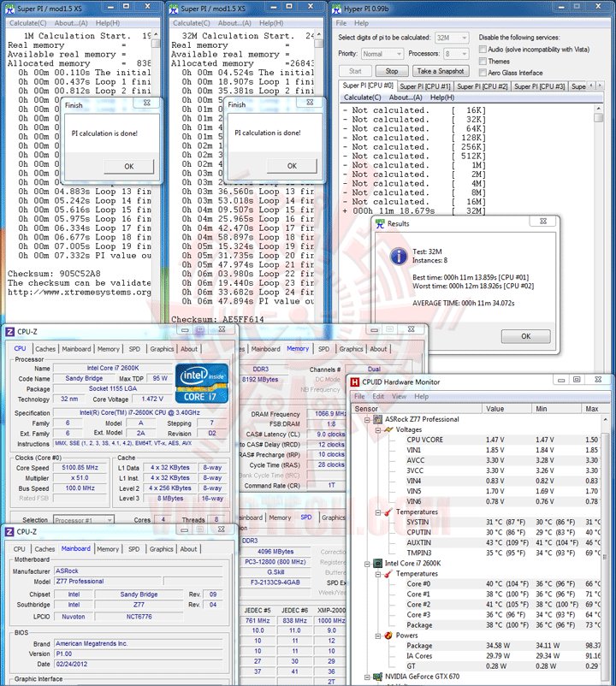
Task: Click the Stop button in Hyper PI
Action: (392, 71)
